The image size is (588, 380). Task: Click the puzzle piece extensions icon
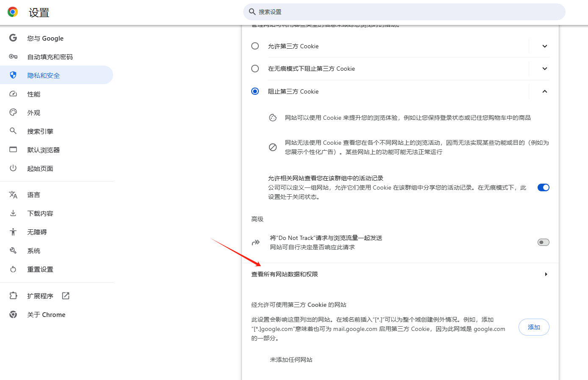(13, 295)
